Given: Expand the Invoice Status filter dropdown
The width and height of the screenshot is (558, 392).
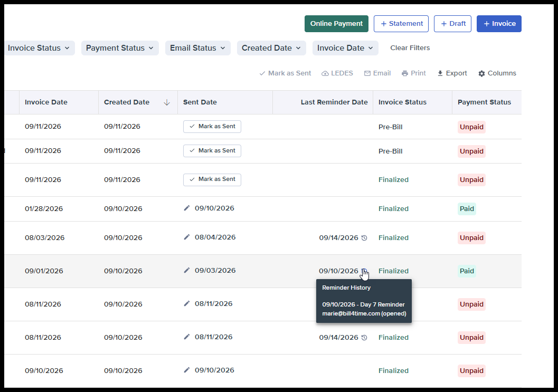Looking at the screenshot, I should [x=39, y=48].
